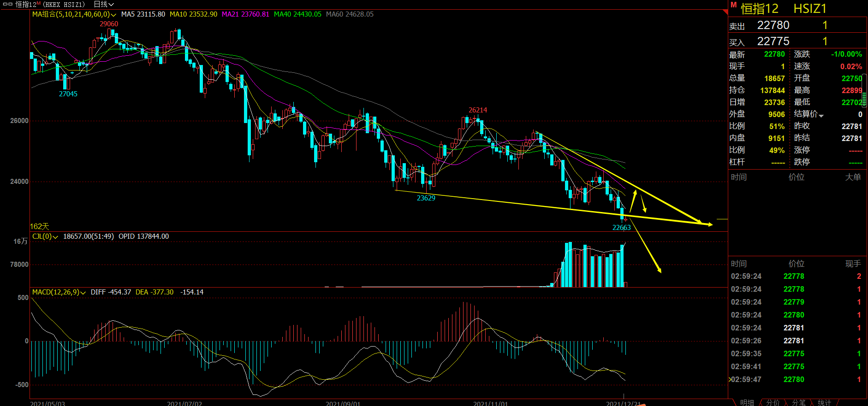Click the 29060 high price label on chart
Image resolution: width=868 pixels, height=406 pixels.
point(109,24)
